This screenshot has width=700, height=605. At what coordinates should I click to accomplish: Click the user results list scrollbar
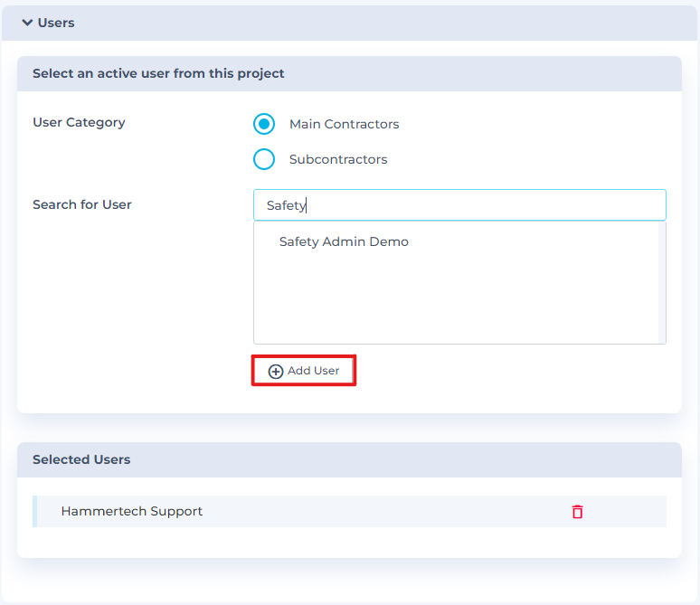coord(662,282)
